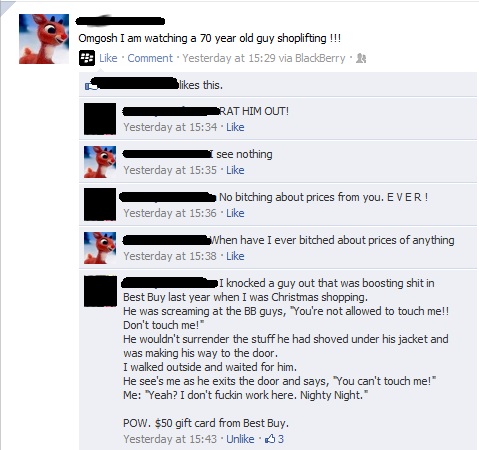Open the 'Yesterday at 15:29 via BlackBerry' timestamp
The height and width of the screenshot is (450, 479).
[x=264, y=58]
